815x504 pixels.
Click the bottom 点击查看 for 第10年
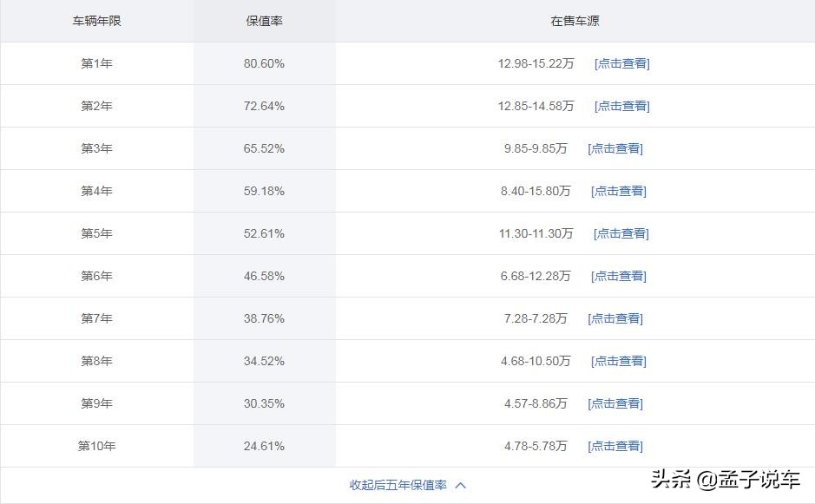(615, 446)
